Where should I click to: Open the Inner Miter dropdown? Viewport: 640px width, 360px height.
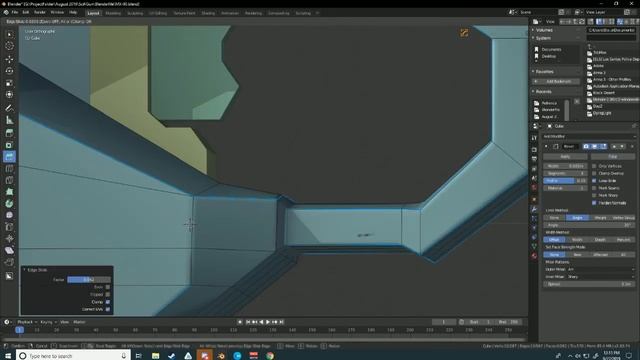pos(600,277)
